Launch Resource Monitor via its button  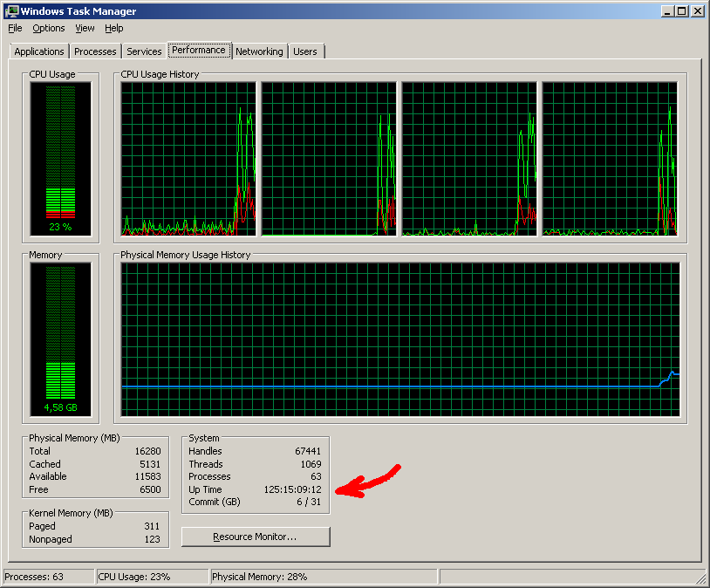256,537
